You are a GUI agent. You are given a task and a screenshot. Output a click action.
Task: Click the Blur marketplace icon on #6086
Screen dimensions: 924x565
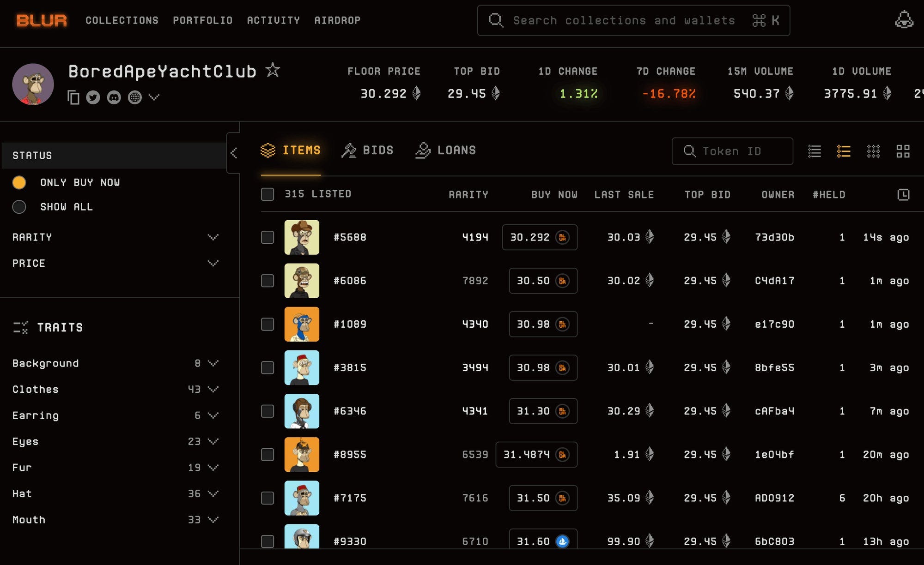point(562,281)
